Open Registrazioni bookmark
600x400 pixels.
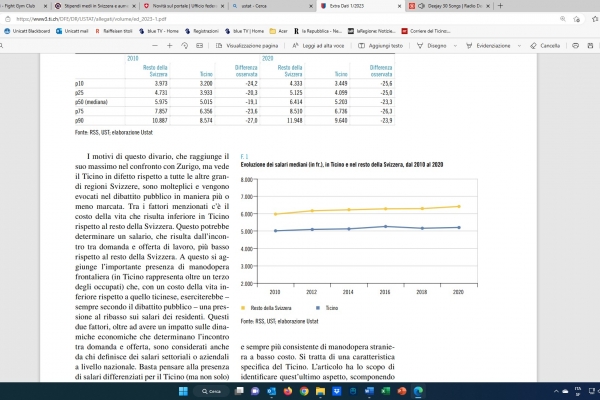tap(202, 31)
